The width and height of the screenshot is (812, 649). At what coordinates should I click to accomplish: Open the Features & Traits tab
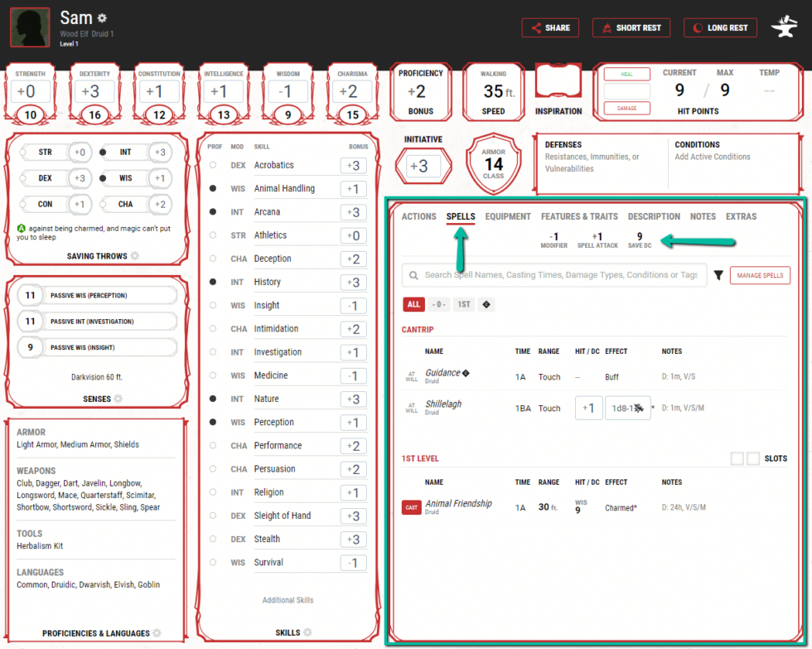[579, 216]
